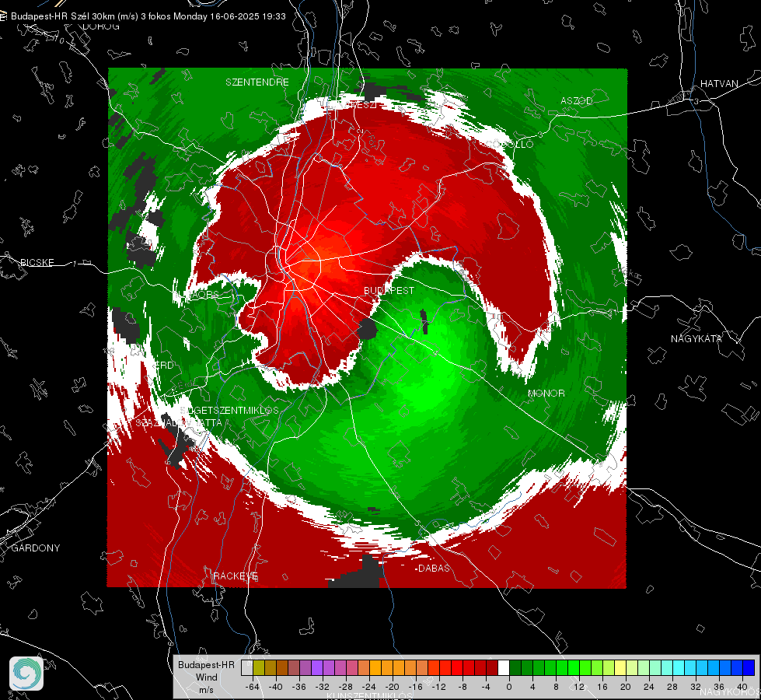Click the '40' legend value
This screenshot has width=761, height=700.
point(742,687)
